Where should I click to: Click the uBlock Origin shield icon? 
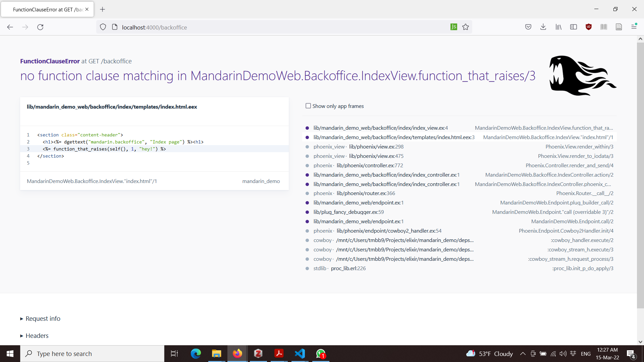click(589, 27)
